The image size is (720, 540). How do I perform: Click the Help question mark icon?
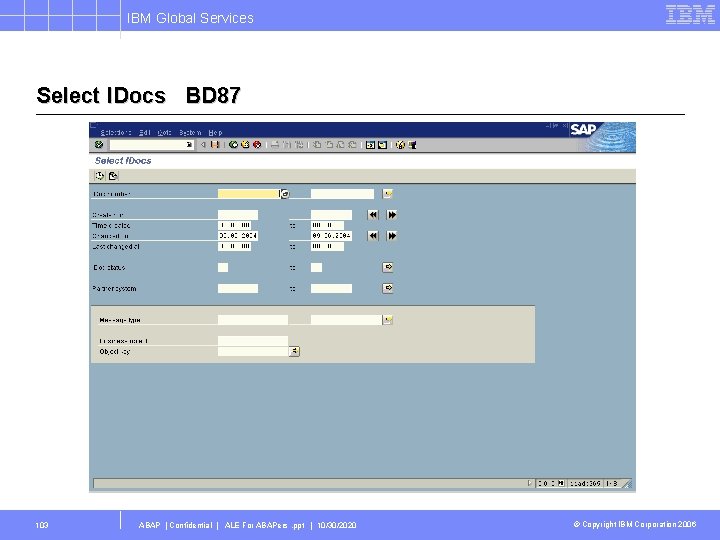(400, 145)
